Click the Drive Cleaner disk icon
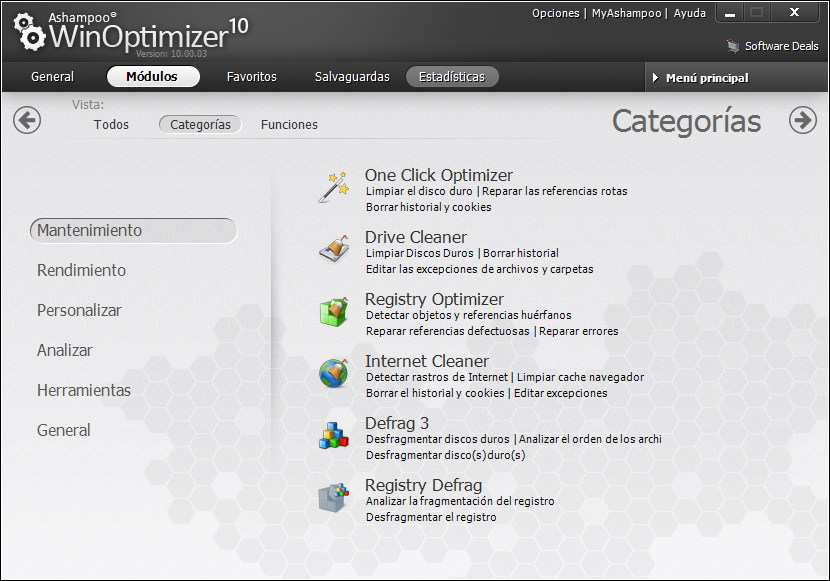This screenshot has width=830, height=581. click(x=334, y=248)
